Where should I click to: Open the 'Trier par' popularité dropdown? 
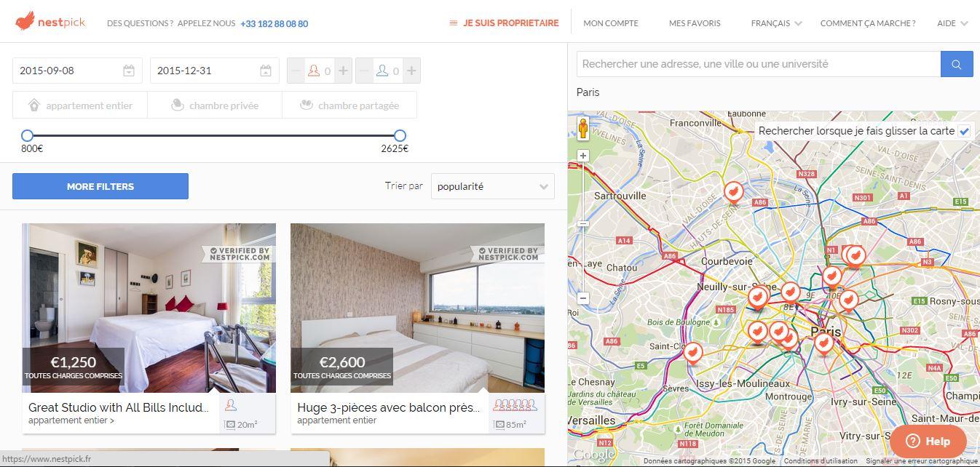[x=493, y=186]
